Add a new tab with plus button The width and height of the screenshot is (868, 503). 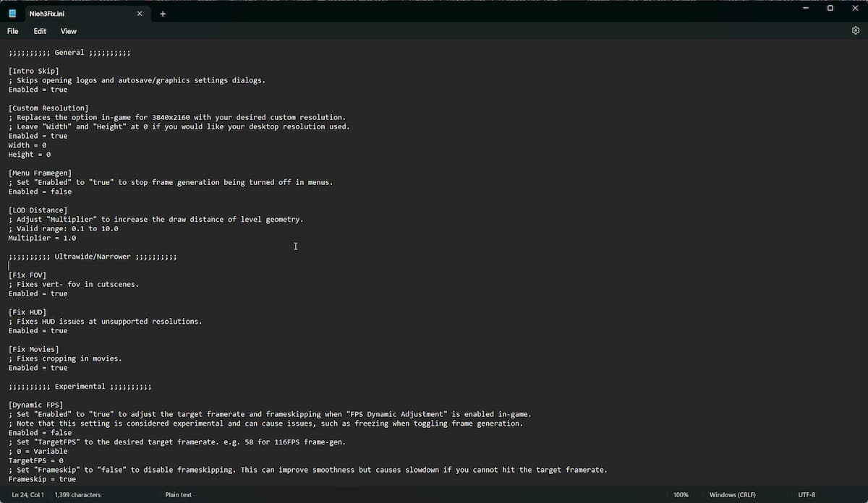point(163,14)
